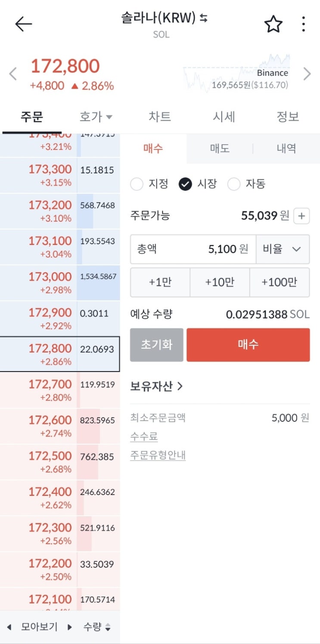Switch to the 매도 sell tab
The height and width of the screenshot is (644, 320).
pos(220,149)
